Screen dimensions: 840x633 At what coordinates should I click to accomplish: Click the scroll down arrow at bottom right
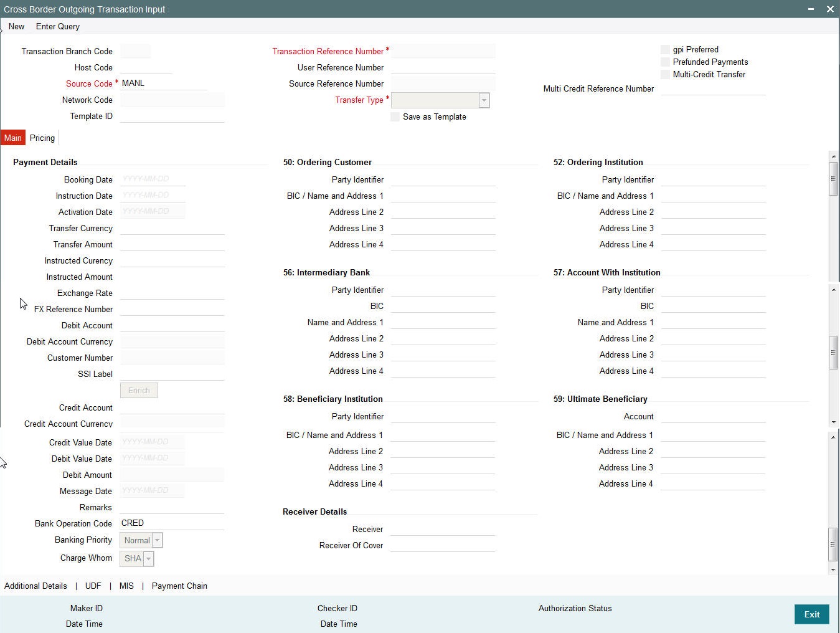(833, 569)
